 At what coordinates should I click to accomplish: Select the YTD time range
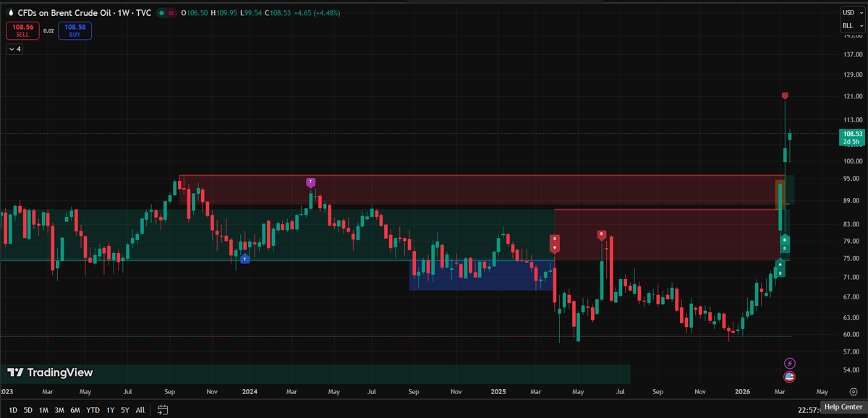tap(93, 410)
